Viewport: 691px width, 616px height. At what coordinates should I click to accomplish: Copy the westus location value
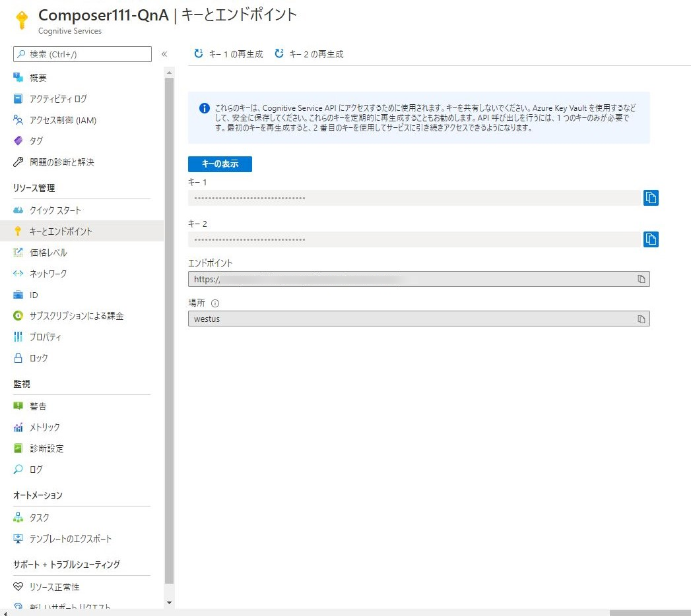(640, 319)
